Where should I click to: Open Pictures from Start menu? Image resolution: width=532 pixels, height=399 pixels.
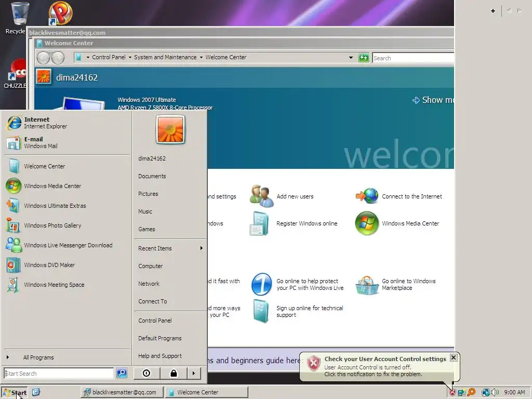tap(148, 194)
